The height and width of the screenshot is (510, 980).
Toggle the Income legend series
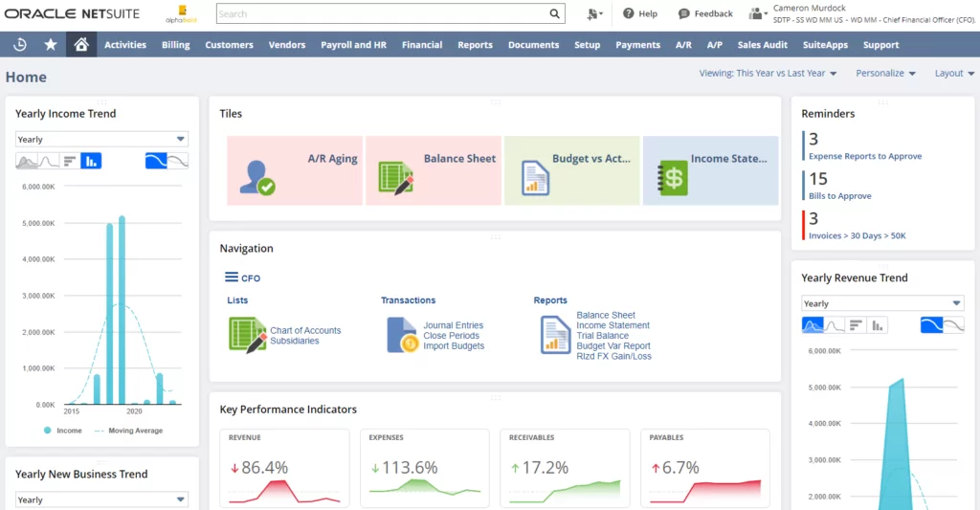pyautogui.click(x=62, y=430)
